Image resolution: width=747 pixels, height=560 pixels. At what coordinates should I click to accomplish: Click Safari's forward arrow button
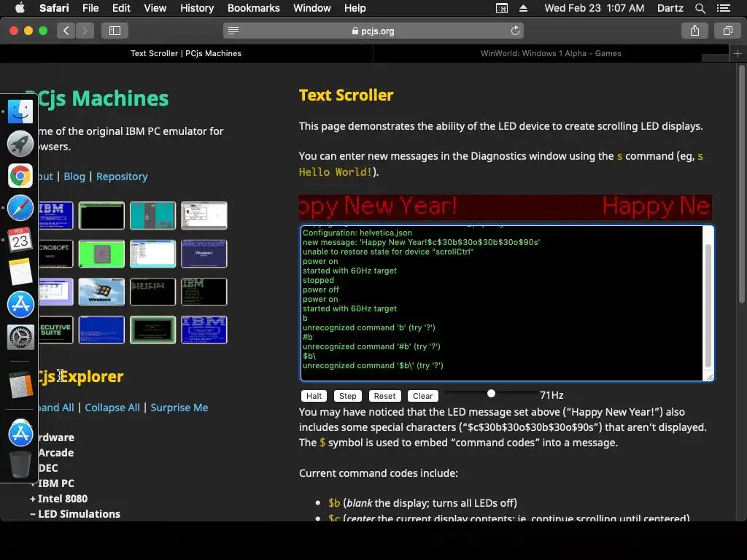[x=85, y=31]
